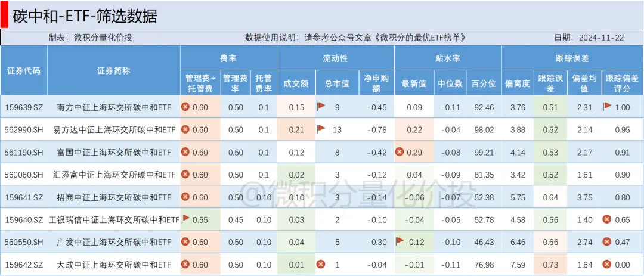This screenshot has width=644, height=276.
Task: Click the red flag beside 广发 最新值 -0.12
Action: (400, 241)
